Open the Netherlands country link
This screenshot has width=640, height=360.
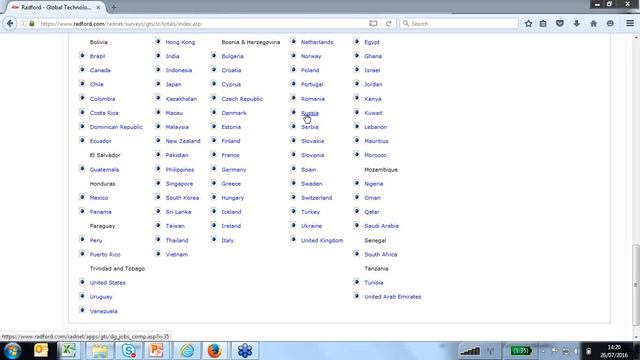click(317, 42)
